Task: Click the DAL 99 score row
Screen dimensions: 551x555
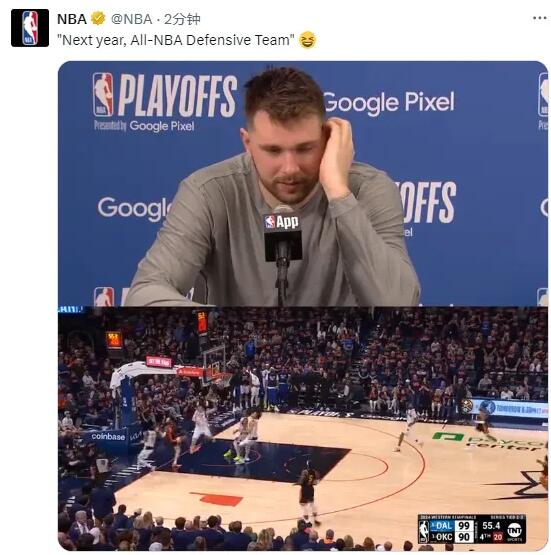Action: 452,525
